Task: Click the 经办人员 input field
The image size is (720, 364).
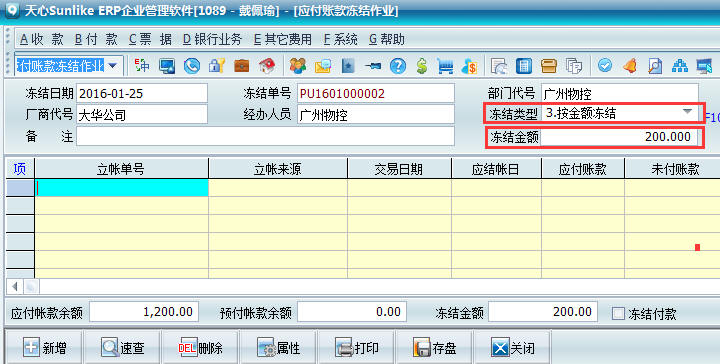Action: pos(376,115)
